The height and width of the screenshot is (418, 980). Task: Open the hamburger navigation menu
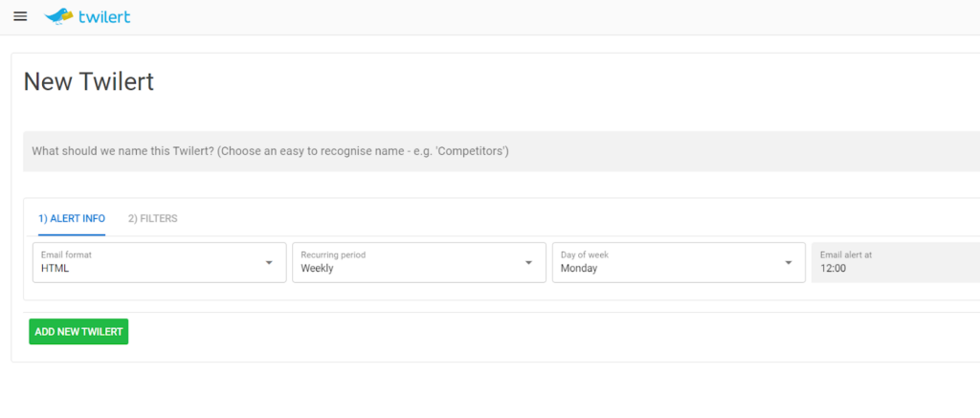tap(20, 16)
